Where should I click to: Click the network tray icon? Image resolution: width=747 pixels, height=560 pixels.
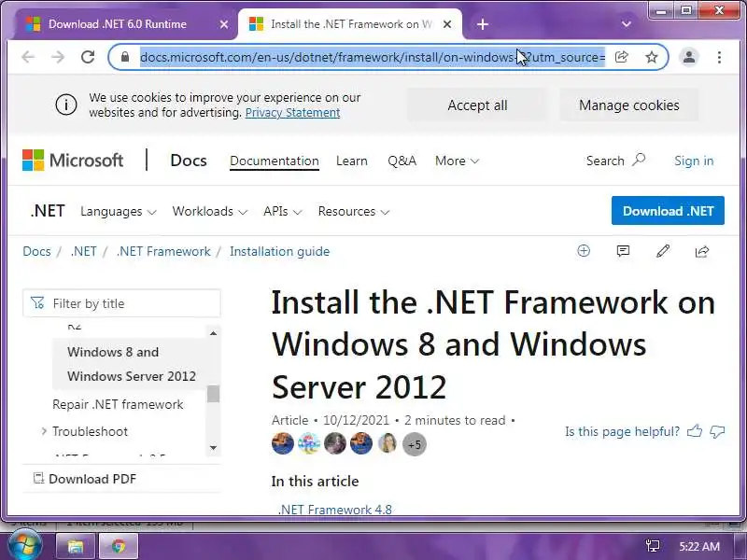coord(653,546)
